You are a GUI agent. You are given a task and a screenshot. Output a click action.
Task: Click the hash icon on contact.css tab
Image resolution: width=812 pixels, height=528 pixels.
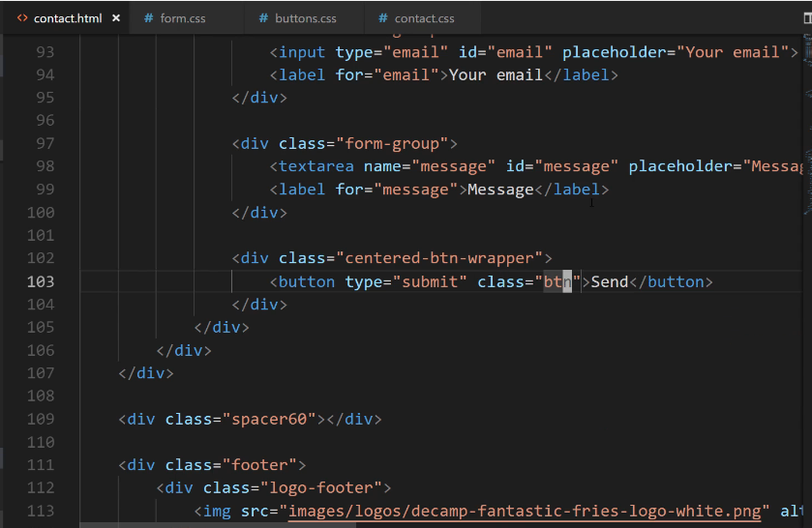(x=383, y=18)
